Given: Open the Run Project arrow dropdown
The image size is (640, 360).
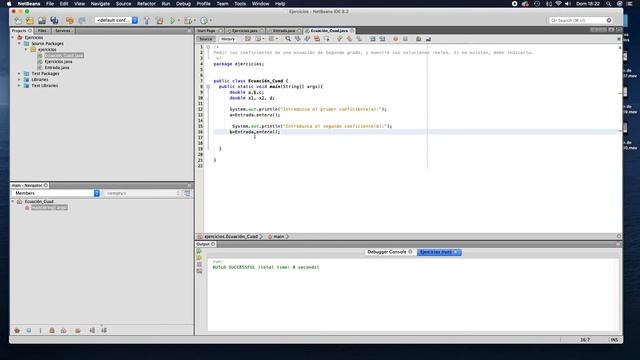Looking at the screenshot, I should [179, 20].
